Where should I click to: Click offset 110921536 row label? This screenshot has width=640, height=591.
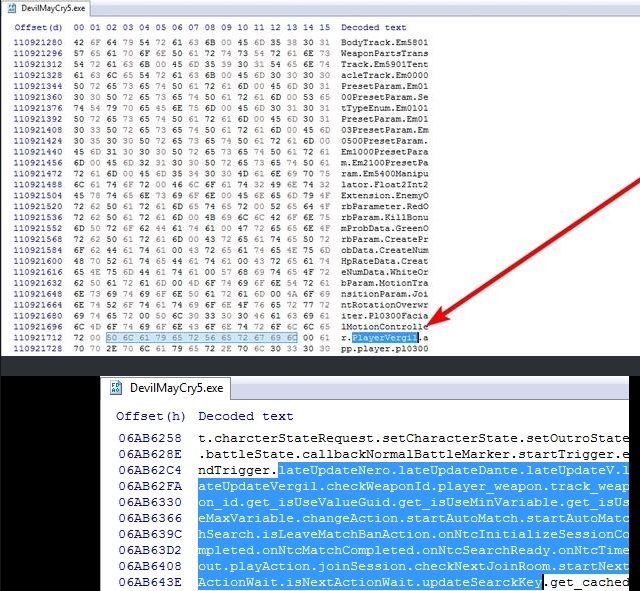tap(38, 217)
